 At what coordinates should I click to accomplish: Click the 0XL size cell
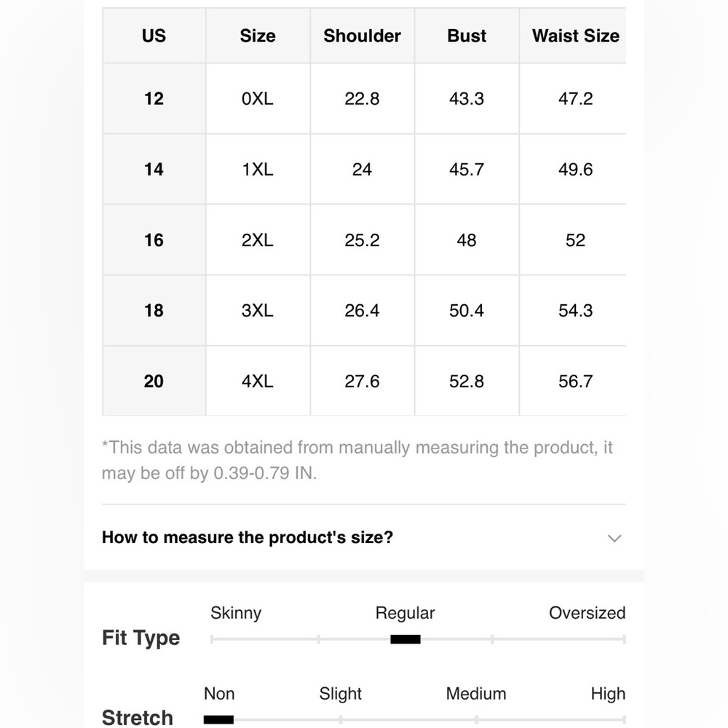point(258,98)
